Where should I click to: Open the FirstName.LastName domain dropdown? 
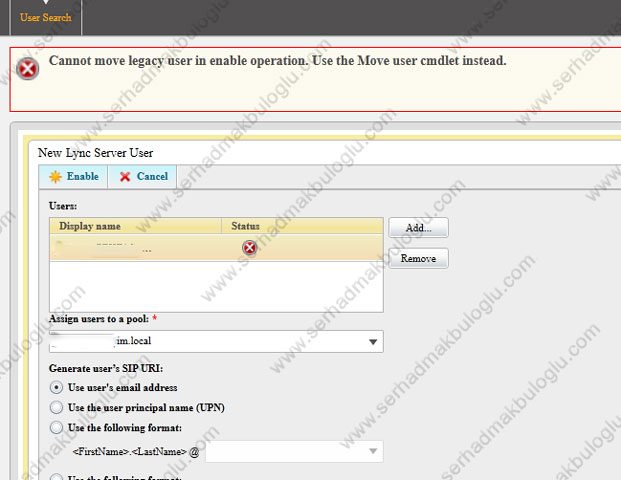click(294, 451)
